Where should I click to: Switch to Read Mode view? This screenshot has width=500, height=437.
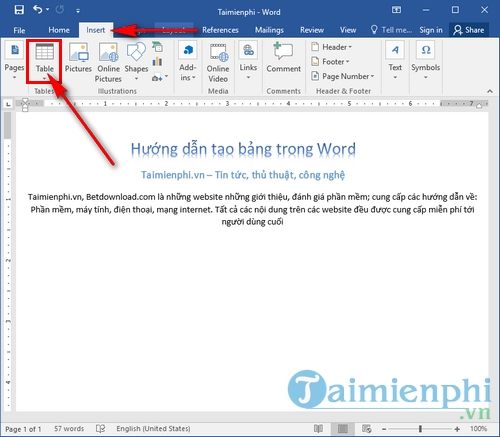click(318, 429)
